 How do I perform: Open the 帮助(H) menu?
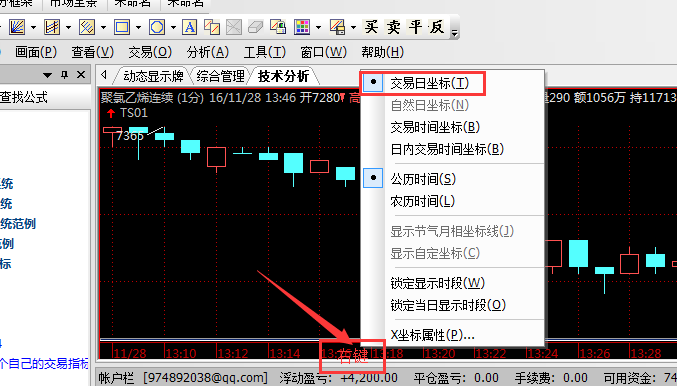383,52
